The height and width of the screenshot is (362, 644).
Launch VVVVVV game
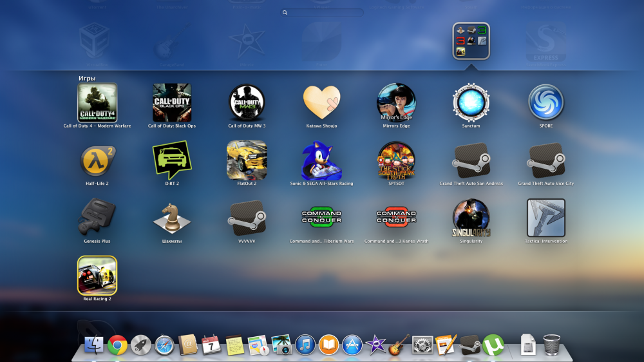tap(247, 218)
